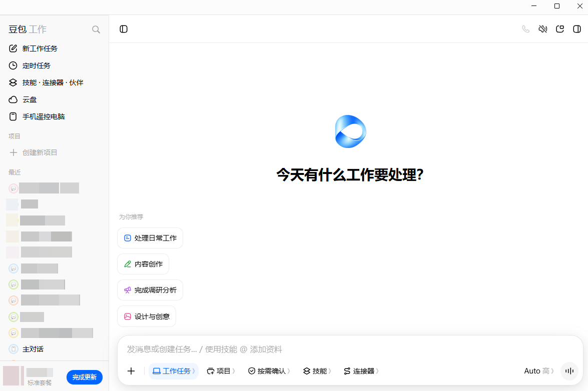The height and width of the screenshot is (391, 588).
Task: Open the sidebar search icon
Action: pyautogui.click(x=96, y=29)
